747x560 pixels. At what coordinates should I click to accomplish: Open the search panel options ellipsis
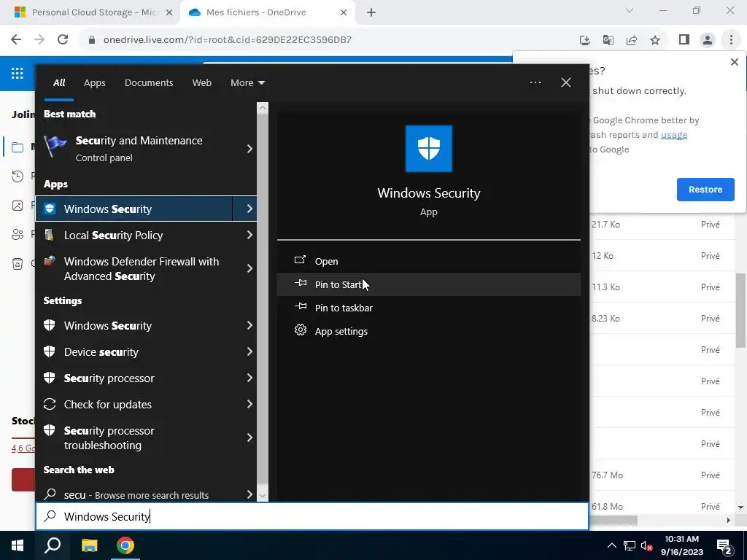coord(535,82)
